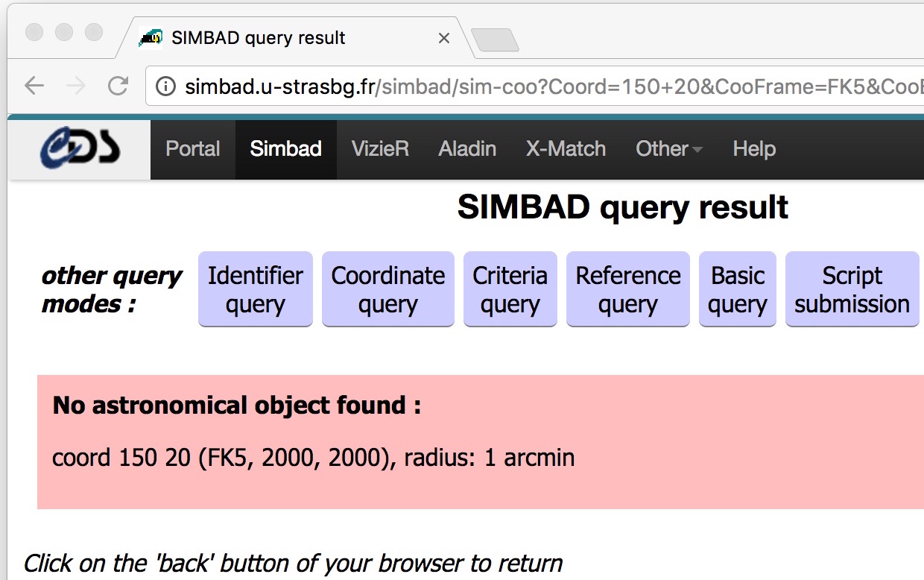The image size is (924, 580).
Task: Open VizieR from the navigation bar
Action: click(x=380, y=149)
